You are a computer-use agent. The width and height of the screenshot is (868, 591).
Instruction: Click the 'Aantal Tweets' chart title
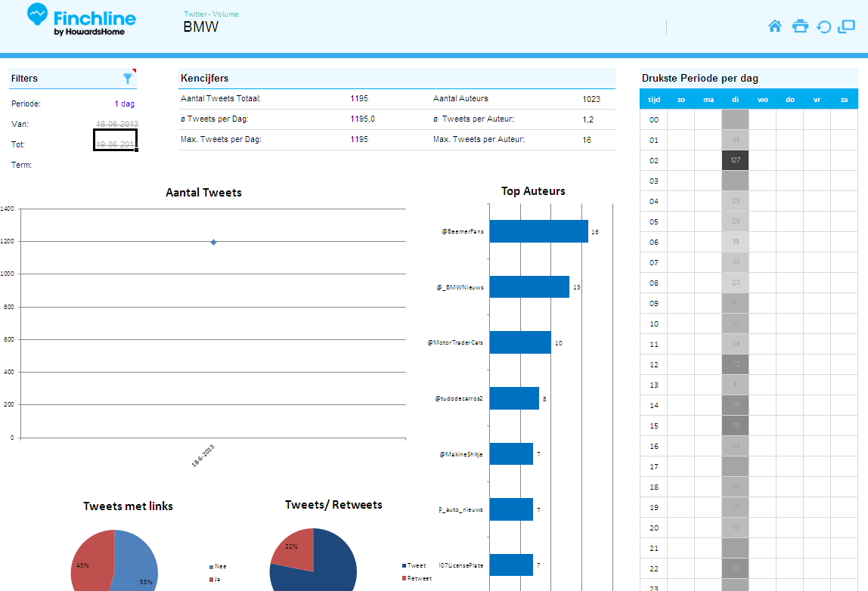[x=203, y=193]
